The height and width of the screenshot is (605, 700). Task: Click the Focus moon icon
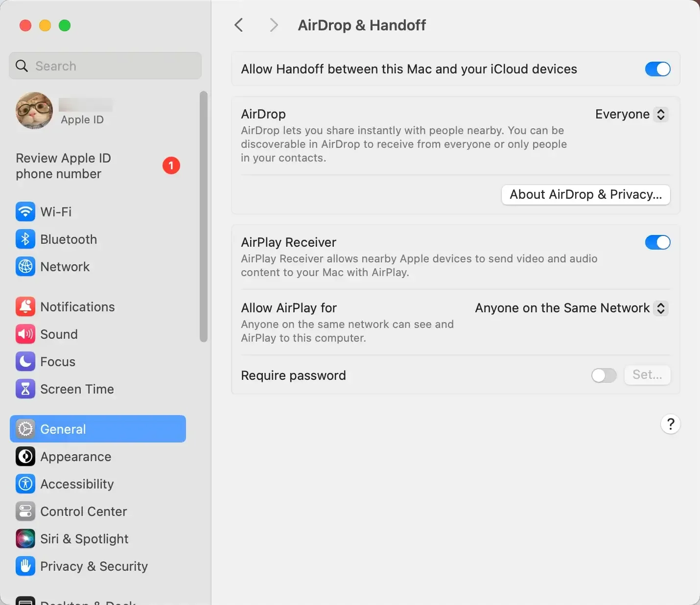tap(25, 362)
